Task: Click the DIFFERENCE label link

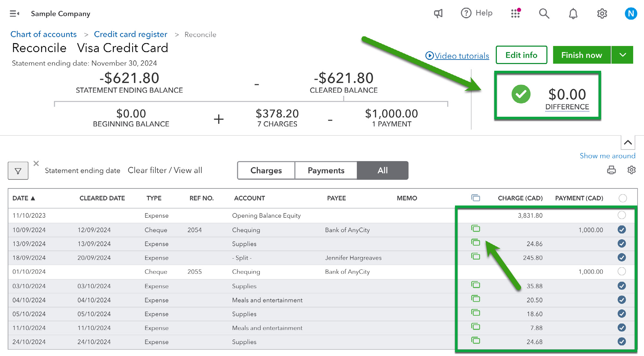Action: point(567,107)
